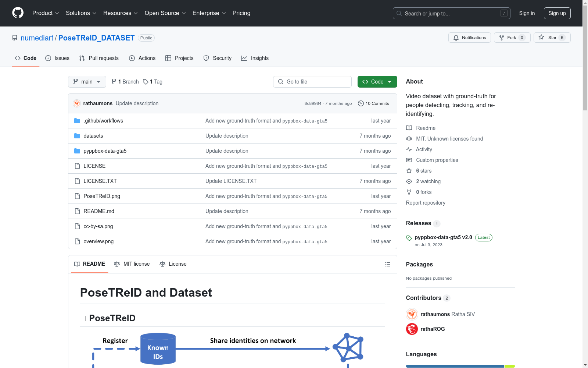Open the .github/workflows folder icon
Image resolution: width=588 pixels, height=368 pixels.
point(77,121)
